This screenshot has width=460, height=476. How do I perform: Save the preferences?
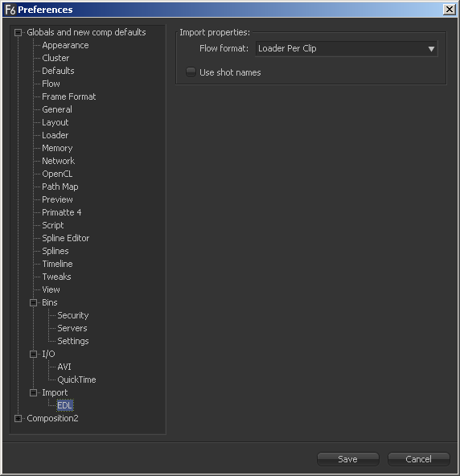pos(348,459)
